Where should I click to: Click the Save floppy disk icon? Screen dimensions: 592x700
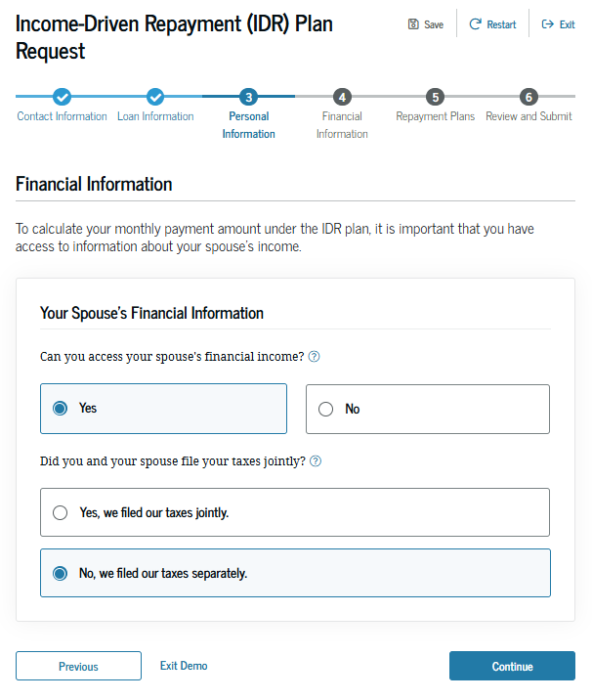[x=413, y=24]
